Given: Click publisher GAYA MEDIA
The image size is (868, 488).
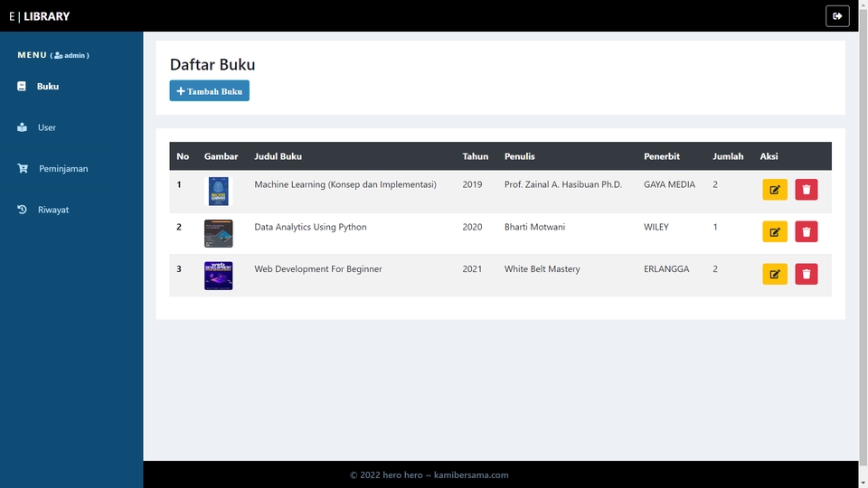Looking at the screenshot, I should point(669,184).
